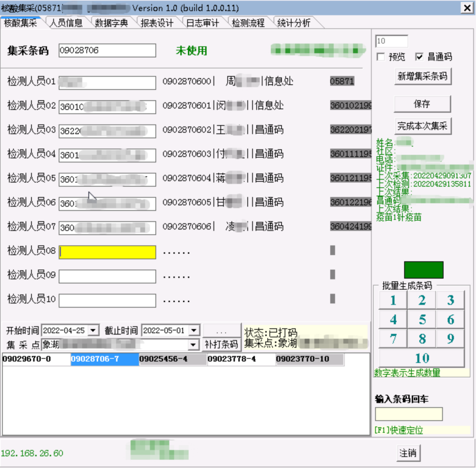Click the 192.168.26.60 IP text
Image resolution: width=476 pixels, height=468 pixels.
tap(32, 453)
